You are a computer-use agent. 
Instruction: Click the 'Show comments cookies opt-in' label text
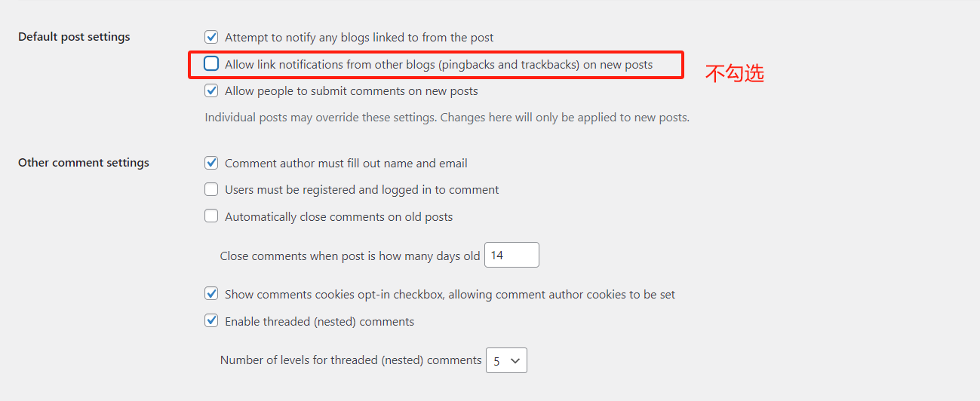450,295
